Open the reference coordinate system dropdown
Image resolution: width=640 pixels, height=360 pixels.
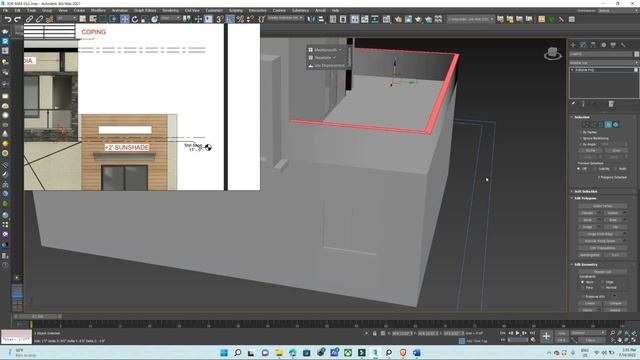170,18
